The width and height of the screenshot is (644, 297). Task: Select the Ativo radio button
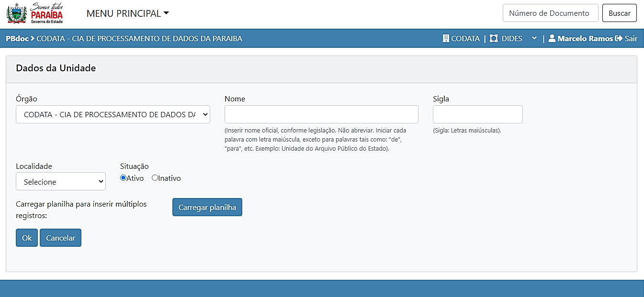(x=123, y=178)
